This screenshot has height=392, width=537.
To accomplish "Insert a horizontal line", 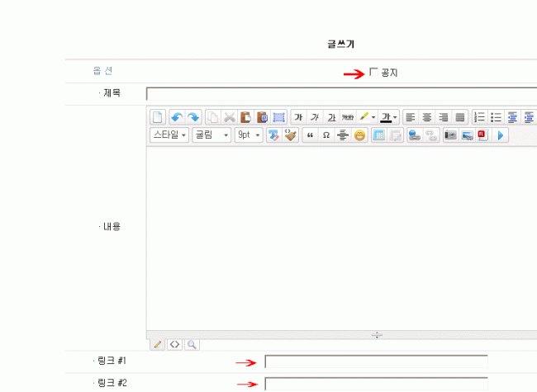I will (343, 135).
